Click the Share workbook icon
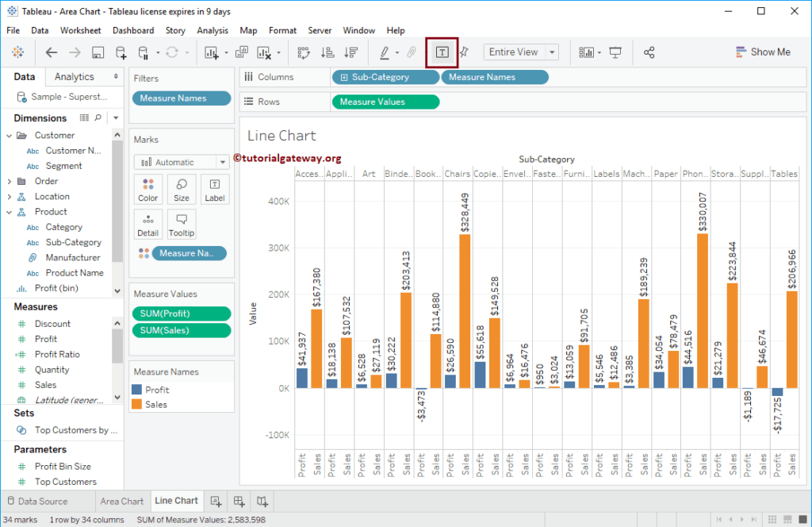Viewport: 812px width, 527px height. (649, 52)
